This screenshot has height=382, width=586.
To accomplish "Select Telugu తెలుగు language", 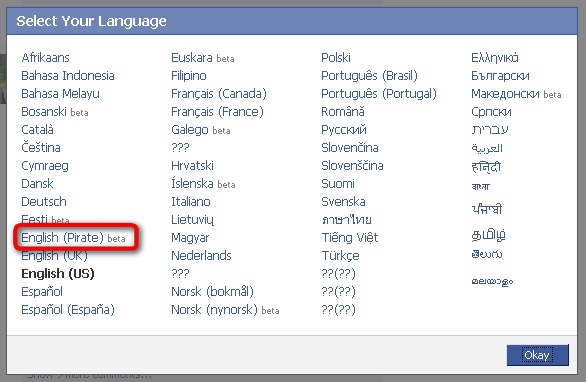I will click(x=487, y=255).
